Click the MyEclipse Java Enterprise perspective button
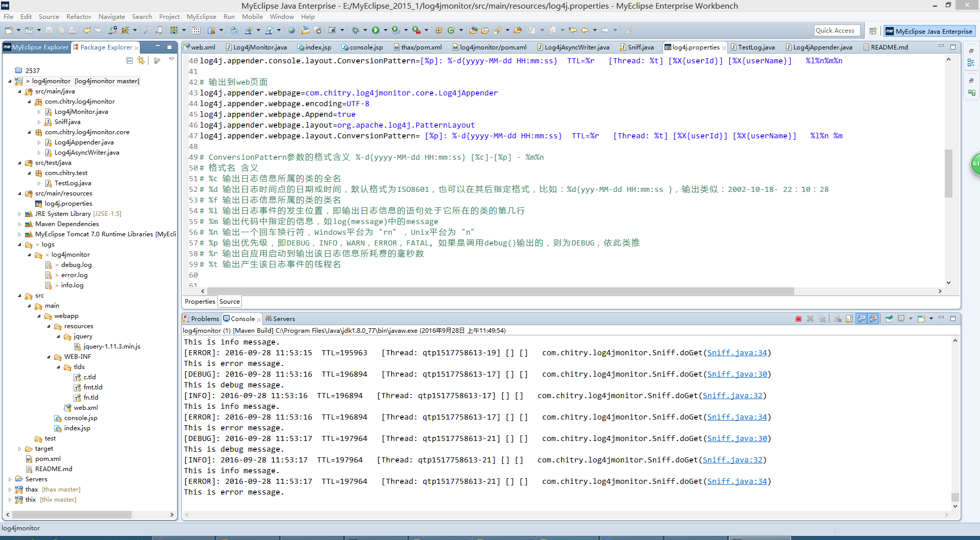980x540 pixels. pyautogui.click(x=929, y=31)
